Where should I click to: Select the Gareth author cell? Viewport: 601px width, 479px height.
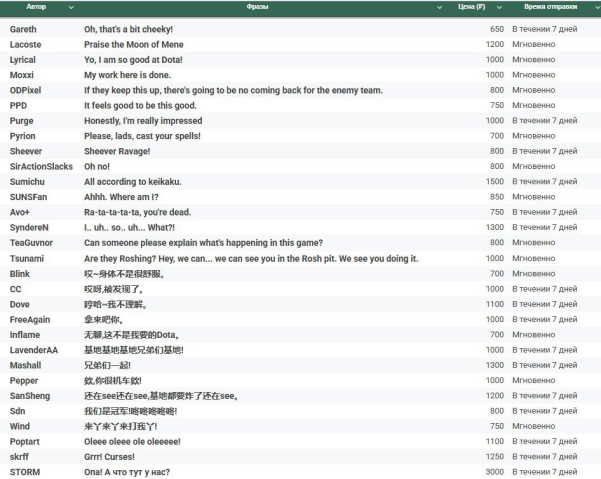click(x=23, y=29)
